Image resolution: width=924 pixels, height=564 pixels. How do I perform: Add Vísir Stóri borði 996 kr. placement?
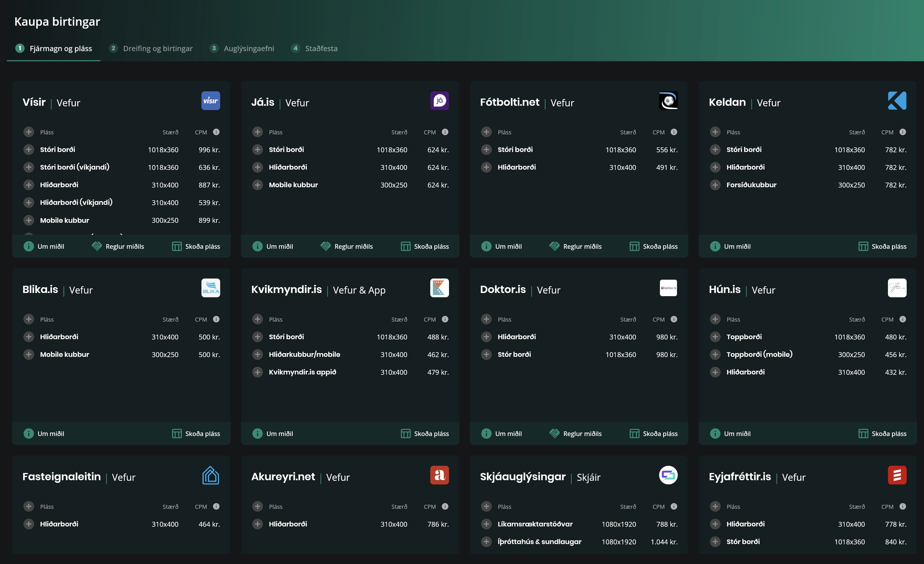point(29,149)
